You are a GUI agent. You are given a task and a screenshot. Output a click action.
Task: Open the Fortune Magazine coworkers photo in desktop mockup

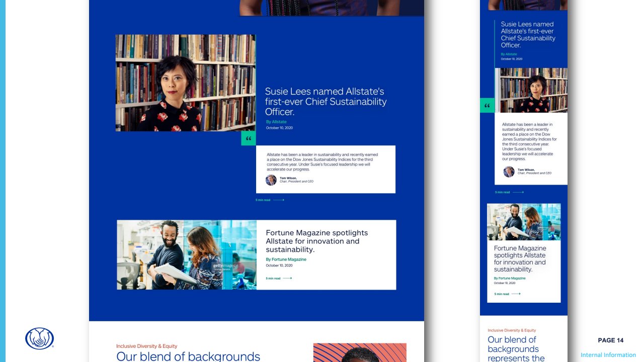(187, 255)
